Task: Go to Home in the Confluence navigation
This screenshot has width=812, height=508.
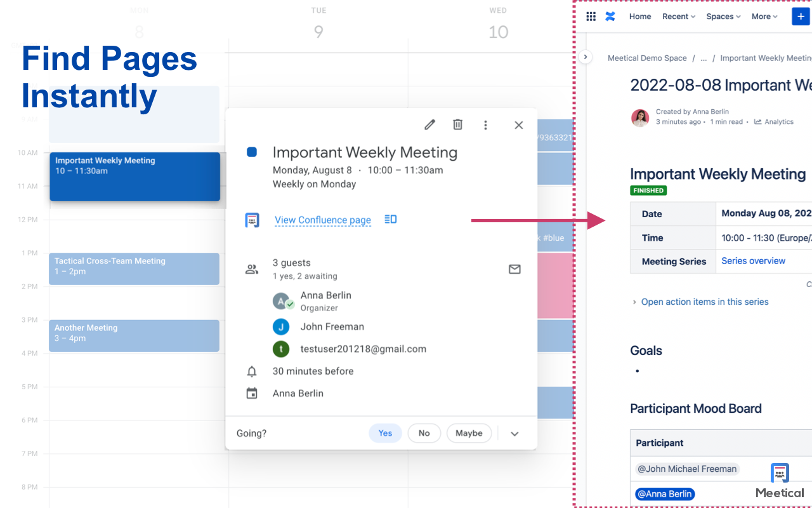Action: [x=639, y=16]
